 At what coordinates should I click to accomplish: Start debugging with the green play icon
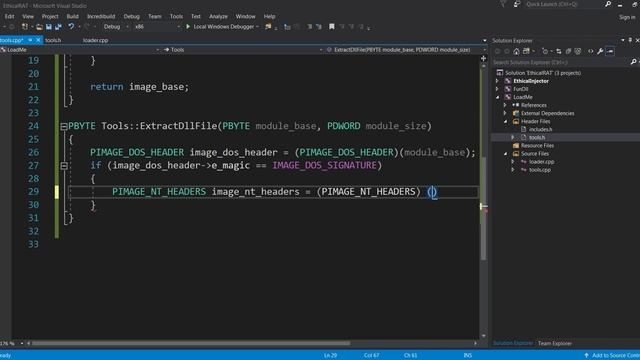[188, 27]
